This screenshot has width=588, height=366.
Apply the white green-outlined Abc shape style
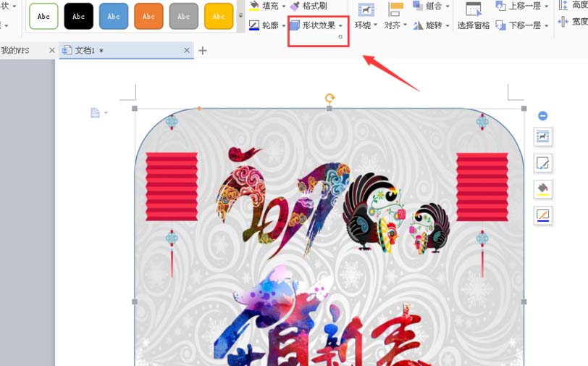click(43, 16)
